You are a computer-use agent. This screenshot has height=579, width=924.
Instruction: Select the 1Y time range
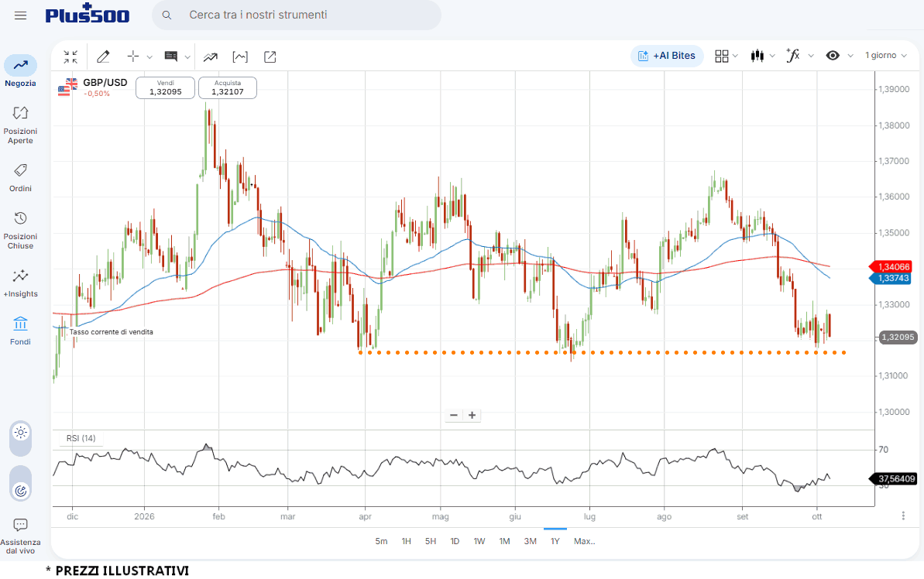click(x=555, y=541)
